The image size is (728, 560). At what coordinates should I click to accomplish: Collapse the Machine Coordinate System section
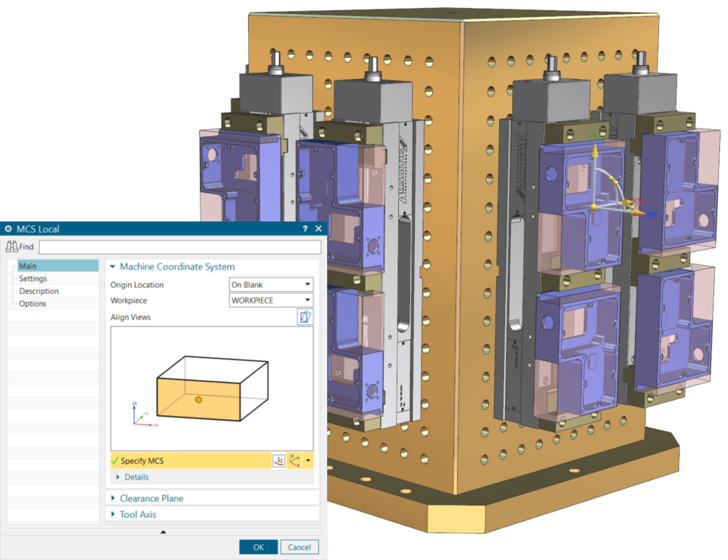pyautogui.click(x=112, y=266)
